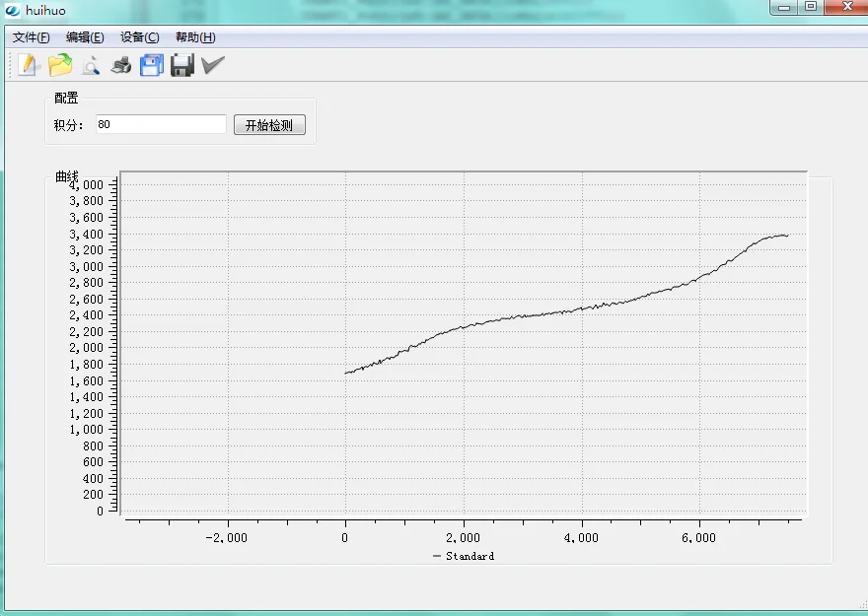Click the 配置 group label
The image size is (868, 616).
(66, 98)
